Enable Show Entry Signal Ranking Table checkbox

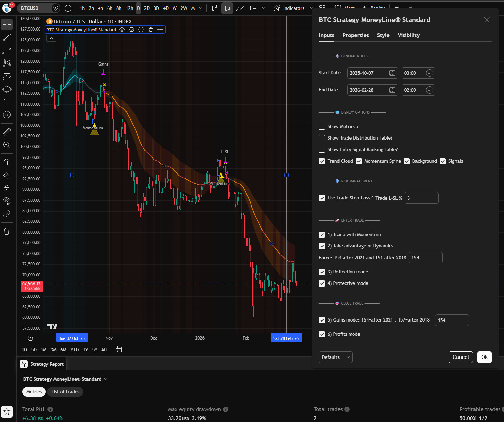pos(322,150)
